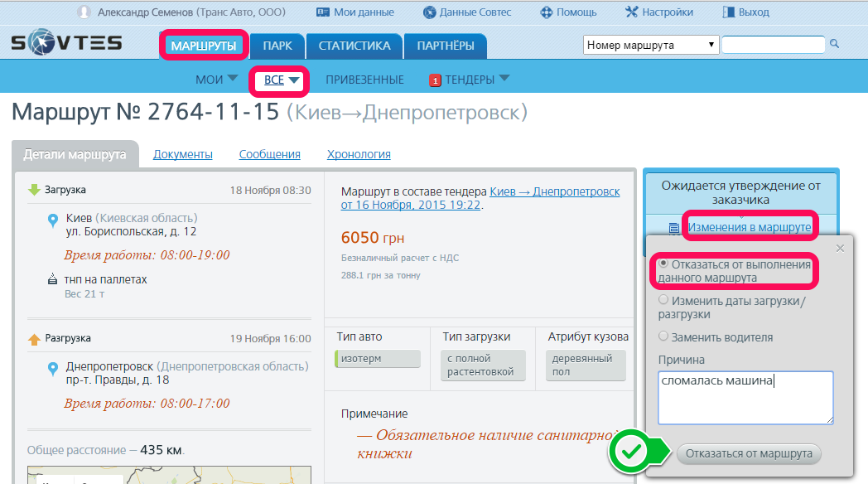Viewport: 868px width, 484px height.
Task: Click Время работы: 08:00-17:00 text
Action: coord(147,404)
